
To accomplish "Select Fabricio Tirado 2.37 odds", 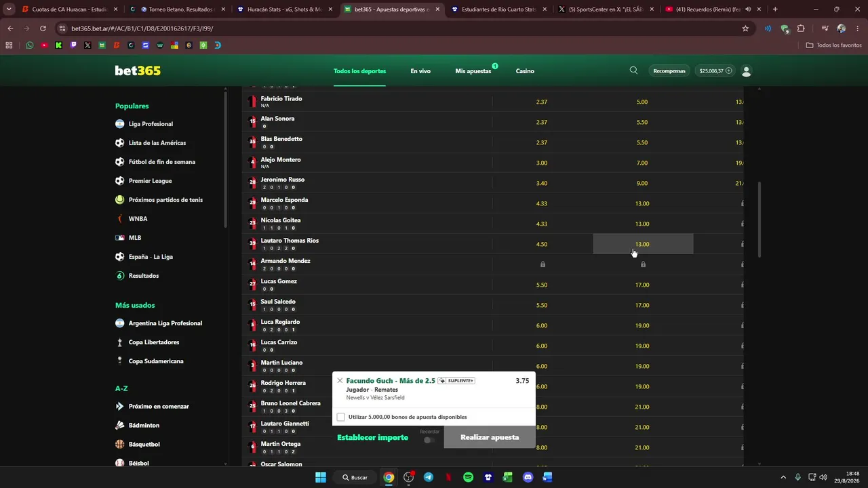I will 542,102.
